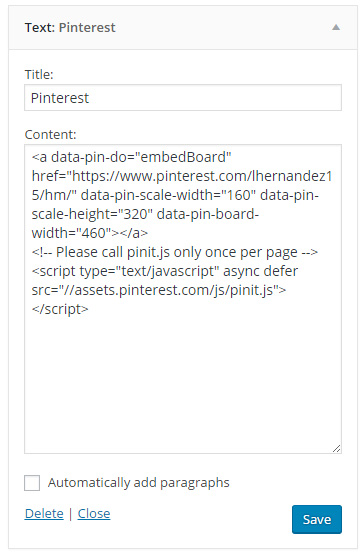364x557 pixels.
Task: Click the 'script type="text/javascript"' line
Action: [165, 271]
